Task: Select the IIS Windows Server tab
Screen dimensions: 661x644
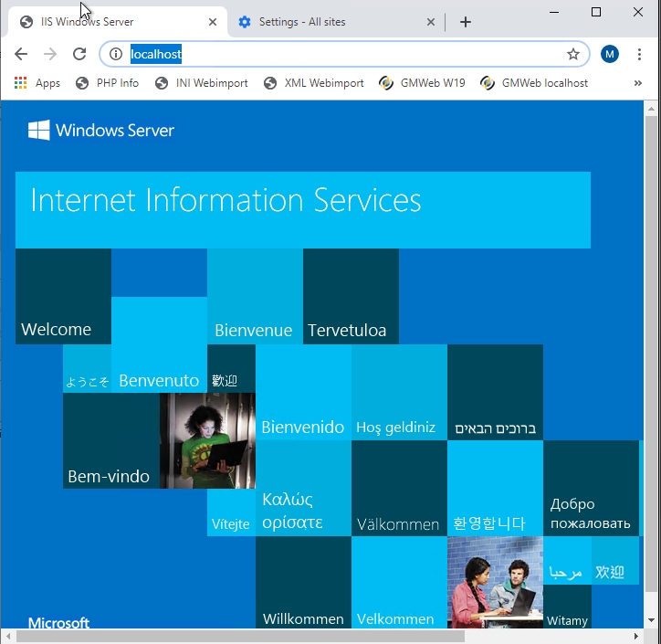Action: pos(100,22)
